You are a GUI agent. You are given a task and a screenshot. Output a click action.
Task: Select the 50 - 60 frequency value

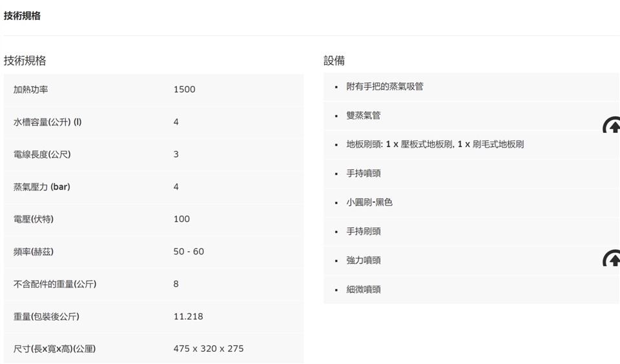[189, 251]
